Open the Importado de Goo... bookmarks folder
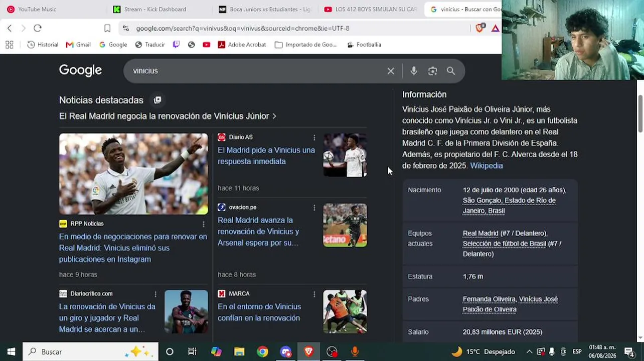The height and width of the screenshot is (361, 644). pos(306,45)
